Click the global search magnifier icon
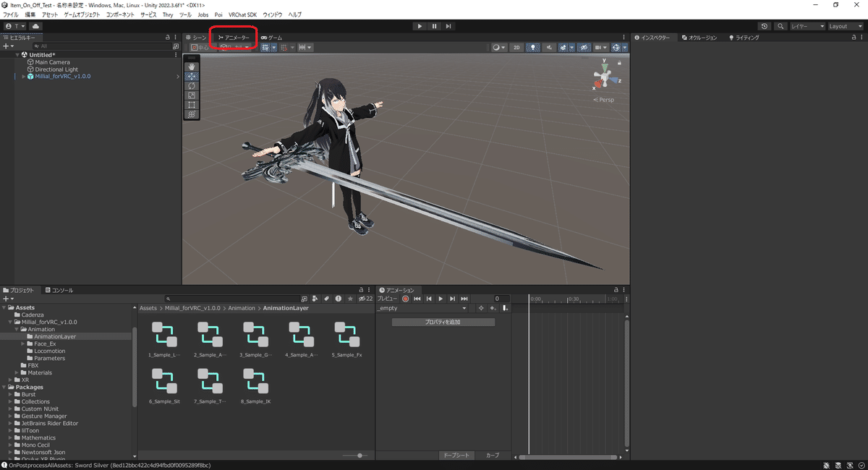 [x=780, y=26]
